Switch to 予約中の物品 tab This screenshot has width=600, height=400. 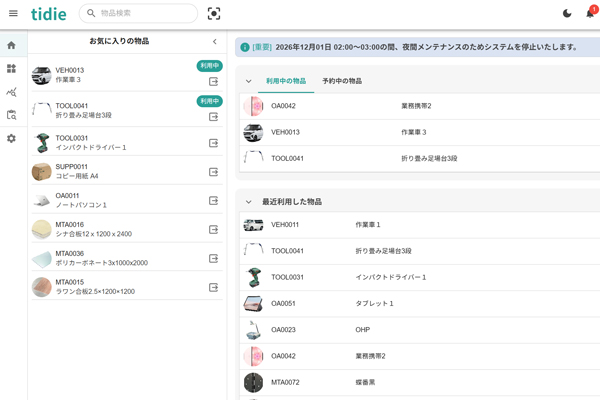(342, 81)
